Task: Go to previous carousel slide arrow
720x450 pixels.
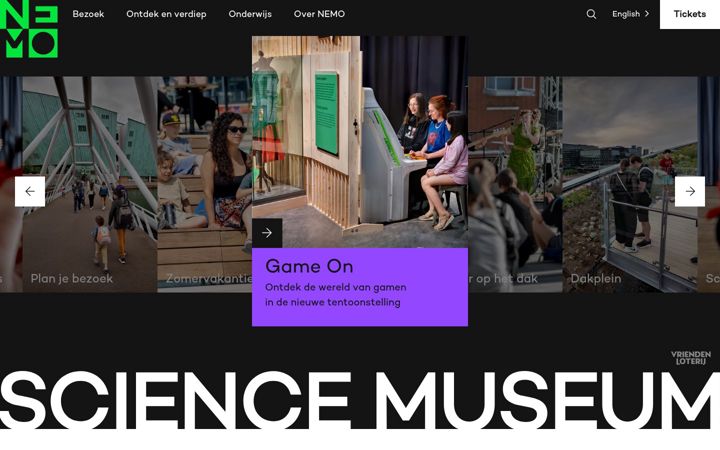Action: click(x=30, y=191)
